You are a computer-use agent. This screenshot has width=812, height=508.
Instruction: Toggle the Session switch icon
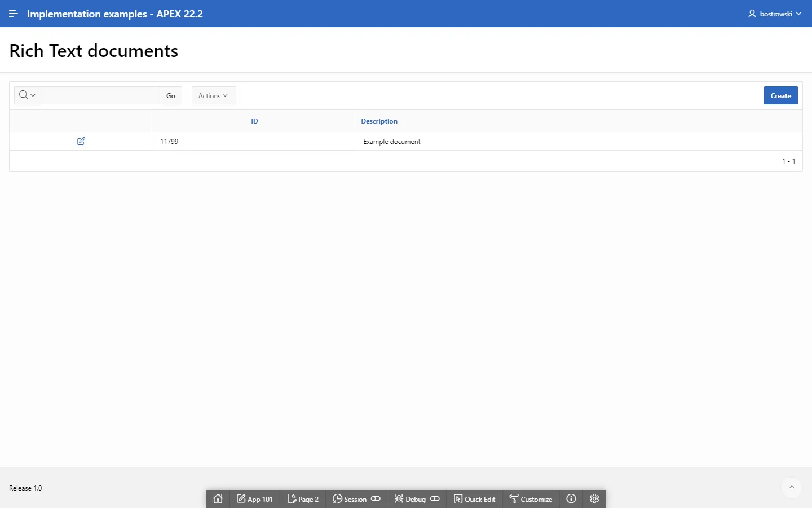pos(376,499)
